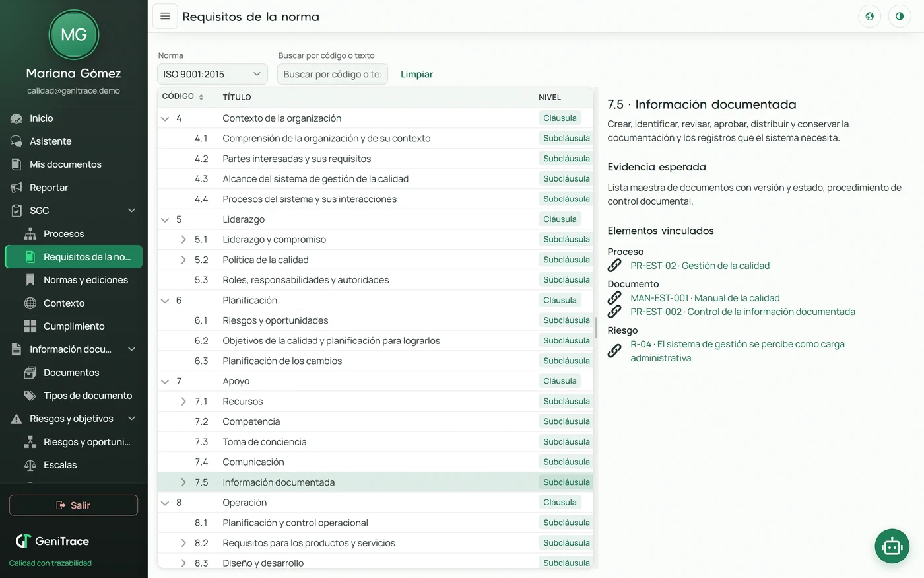Collapse the SGC sidebar section chevron
The image size is (924, 578).
pyautogui.click(x=131, y=211)
